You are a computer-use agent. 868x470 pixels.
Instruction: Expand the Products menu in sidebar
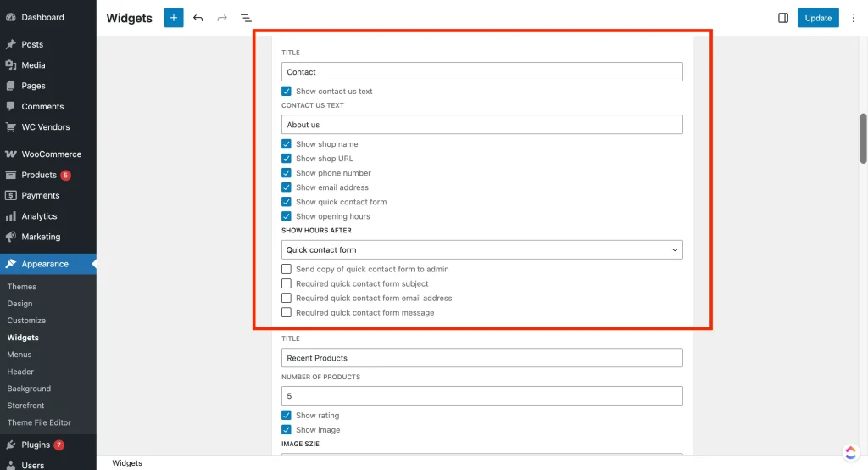[39, 175]
